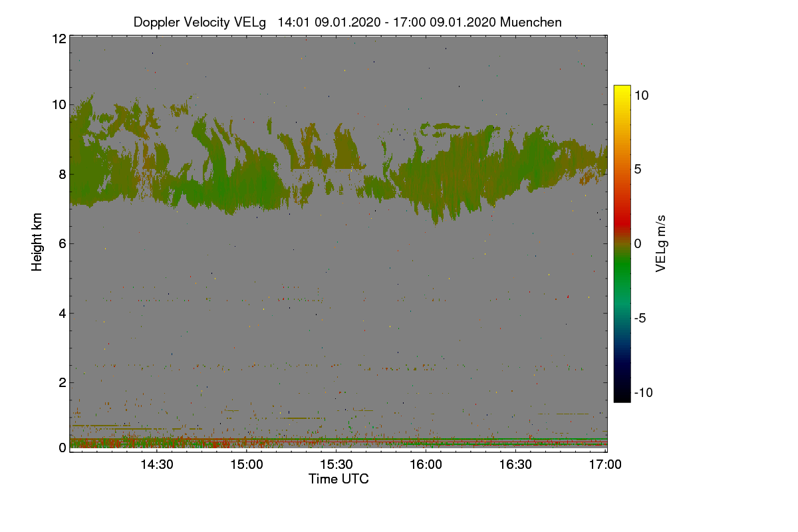Click the 15:00 time tick label

[245, 464]
